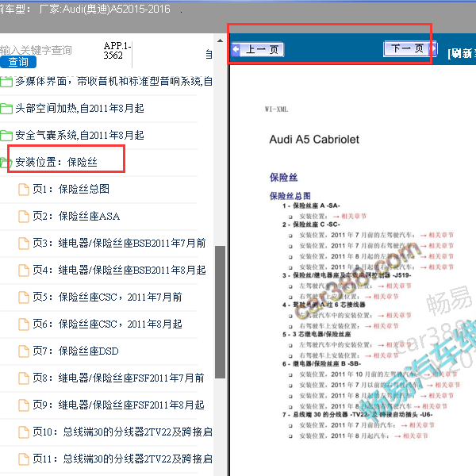The image size is (476, 476).
Task: Open 相关章节 for 2011年7月前的左驾驶汽车 under -SC-
Action: point(441,235)
